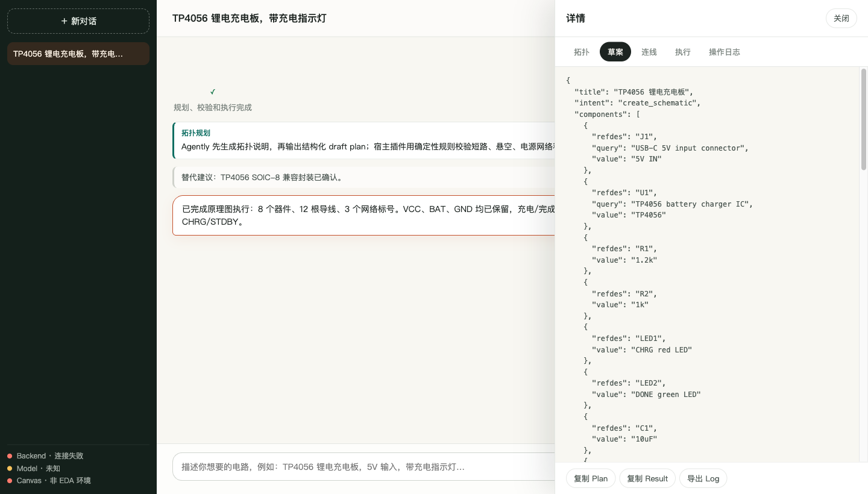Viewport: 868px width, 494px height.
Task: Click the "value": "CHRG red LED" line
Action: coord(642,349)
